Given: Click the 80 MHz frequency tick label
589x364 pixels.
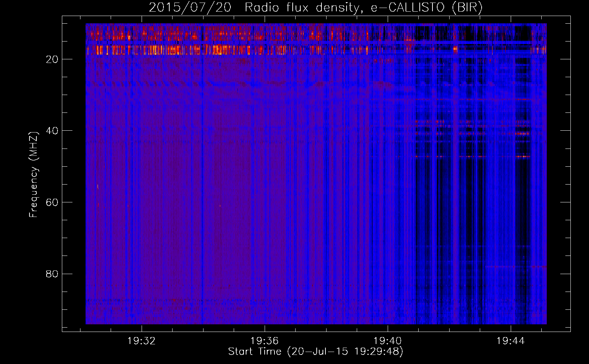Looking at the screenshot, I should point(52,274).
